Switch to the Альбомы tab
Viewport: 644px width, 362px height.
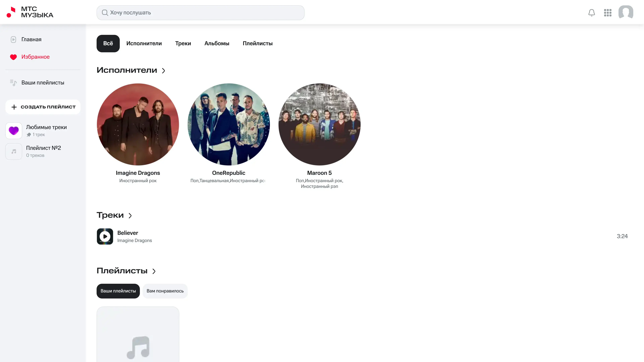click(x=217, y=43)
